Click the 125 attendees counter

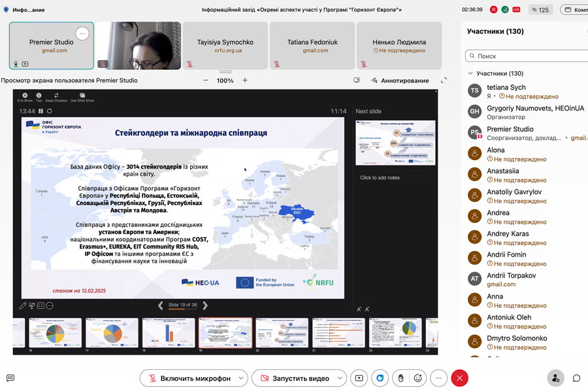[541, 10]
